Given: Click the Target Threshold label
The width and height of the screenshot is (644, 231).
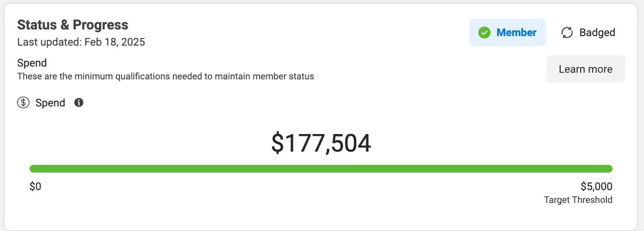Looking at the screenshot, I should (x=578, y=200).
